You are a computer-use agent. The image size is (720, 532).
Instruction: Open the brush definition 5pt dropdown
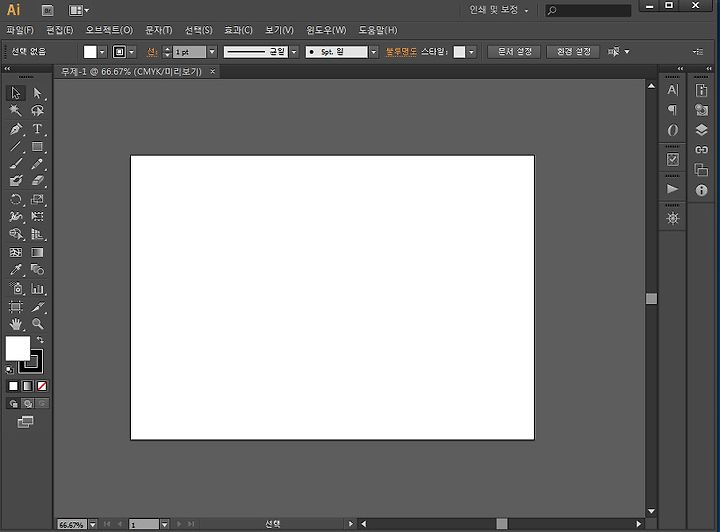pyautogui.click(x=374, y=52)
